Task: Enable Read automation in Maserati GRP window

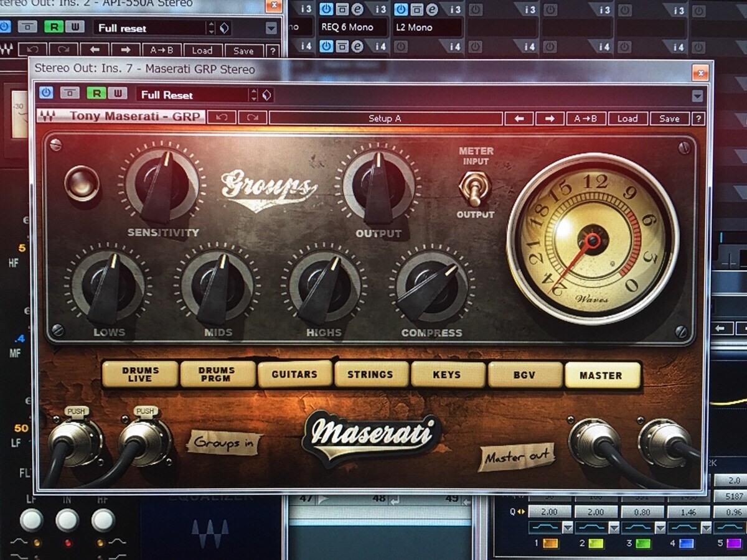Action: click(x=96, y=93)
